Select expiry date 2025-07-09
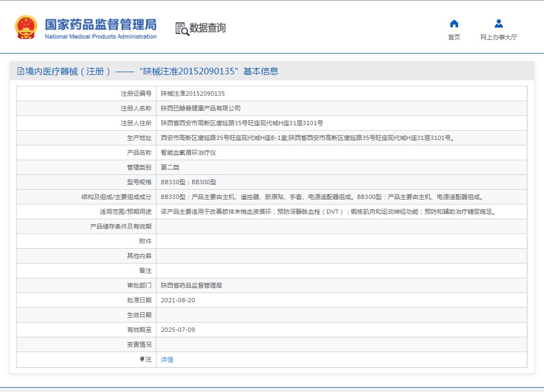The image size is (544, 392). pyautogui.click(x=178, y=330)
